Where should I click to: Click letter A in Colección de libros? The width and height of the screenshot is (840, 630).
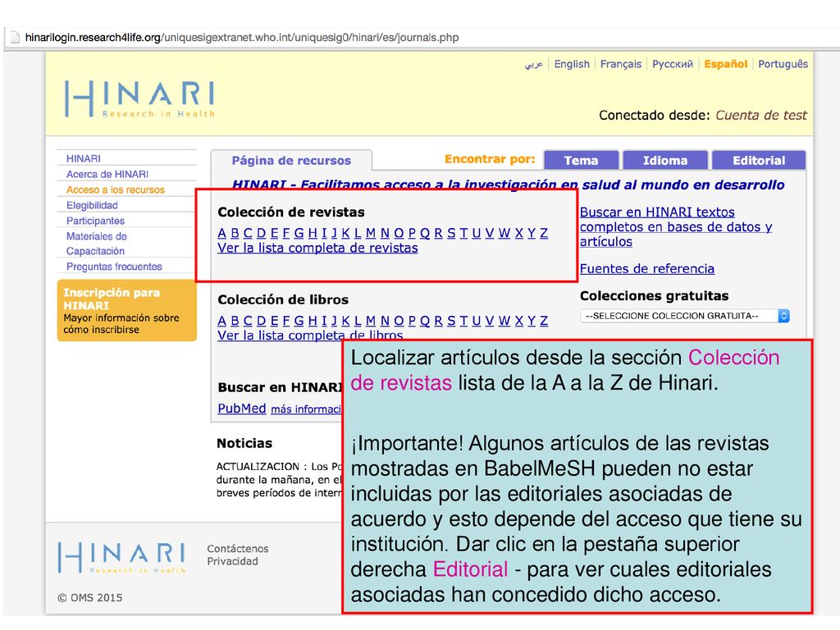(222, 321)
